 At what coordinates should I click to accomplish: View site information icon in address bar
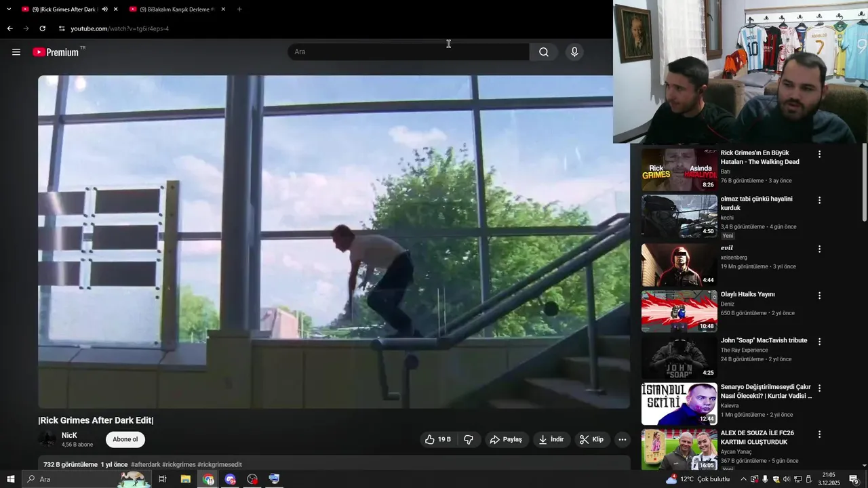coord(62,28)
